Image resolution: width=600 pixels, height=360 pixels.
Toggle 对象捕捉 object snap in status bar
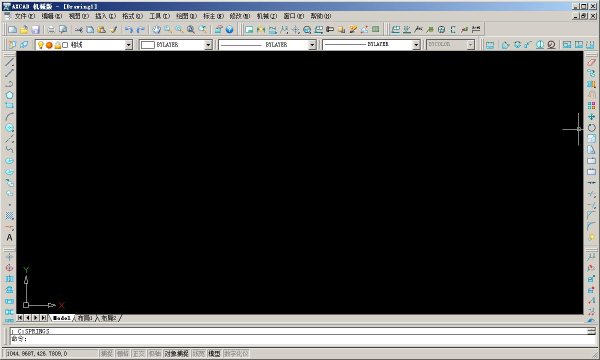click(x=177, y=354)
